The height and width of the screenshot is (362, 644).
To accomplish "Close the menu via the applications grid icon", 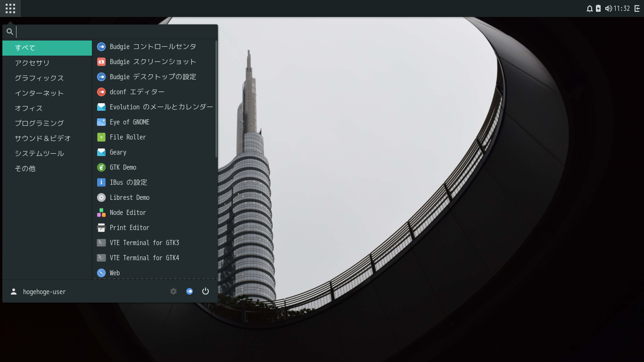I will pyautogui.click(x=10, y=8).
